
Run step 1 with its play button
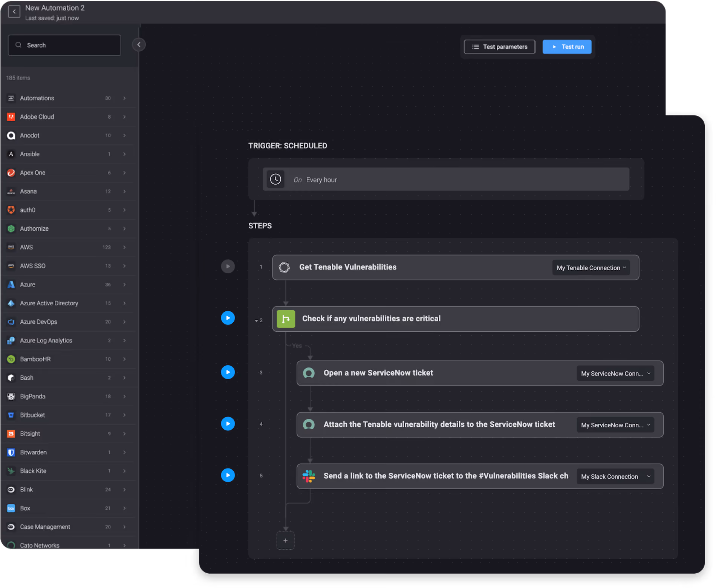point(228,266)
